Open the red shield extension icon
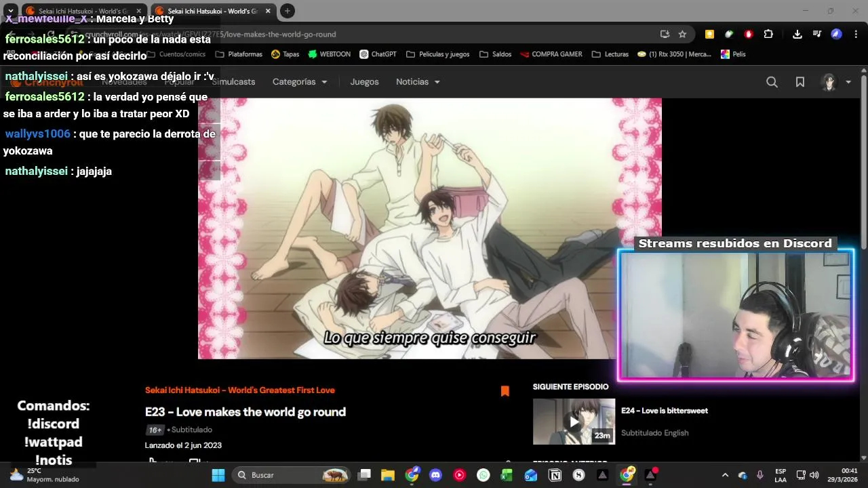Screen dimensions: 868x488 click(749, 35)
